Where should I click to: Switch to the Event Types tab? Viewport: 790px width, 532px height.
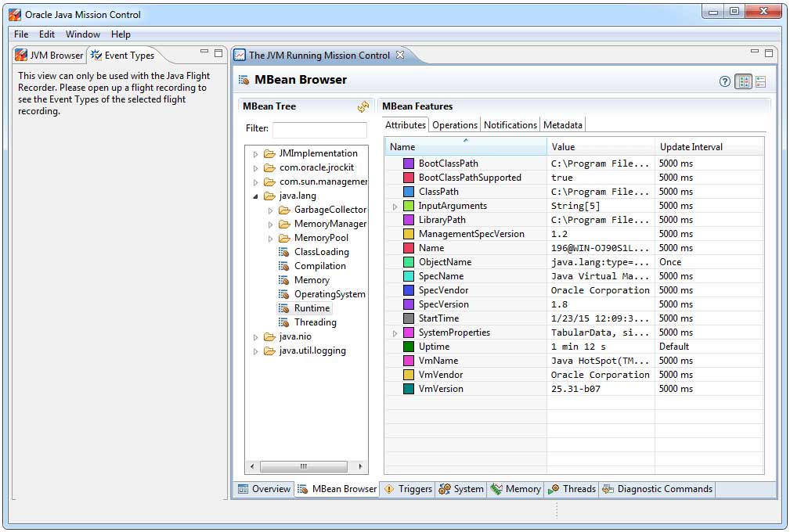[x=124, y=56]
